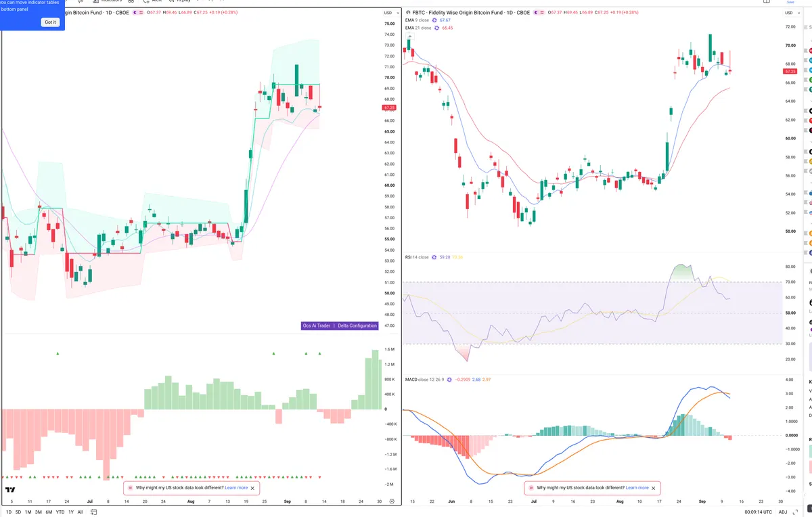Select the 6M time range
Screen dimensions: 812x517
tap(49, 512)
